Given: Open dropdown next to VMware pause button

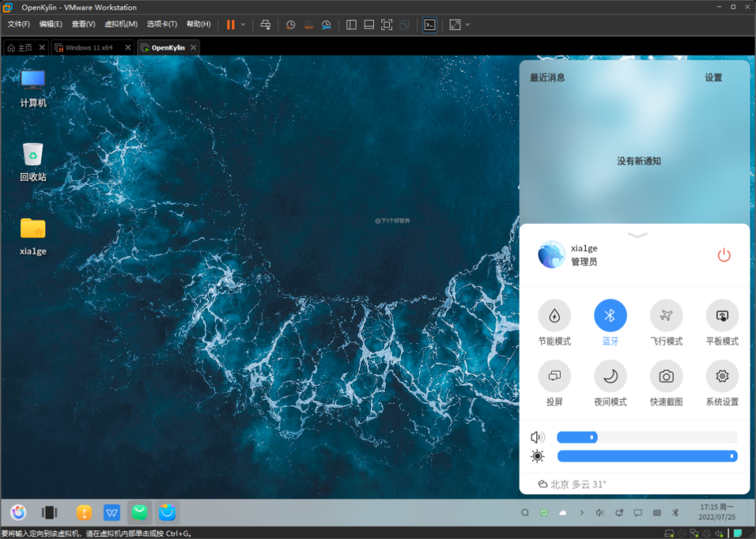Looking at the screenshot, I should [244, 24].
